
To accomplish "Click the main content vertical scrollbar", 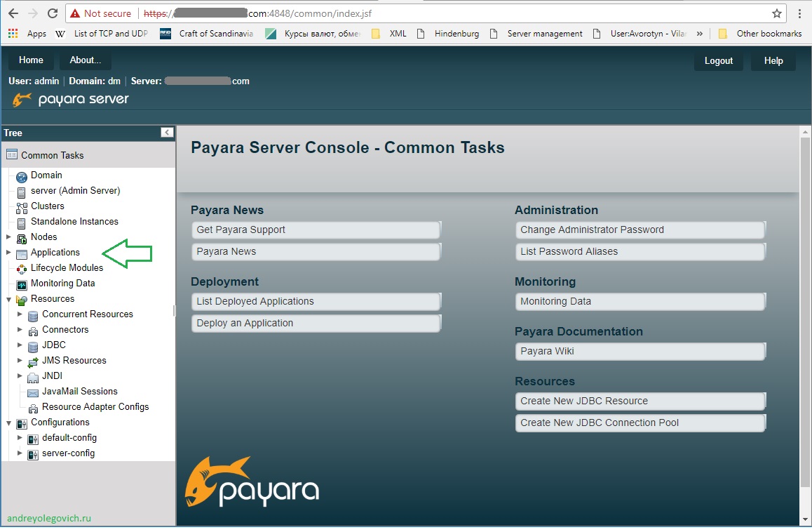I will (805, 311).
